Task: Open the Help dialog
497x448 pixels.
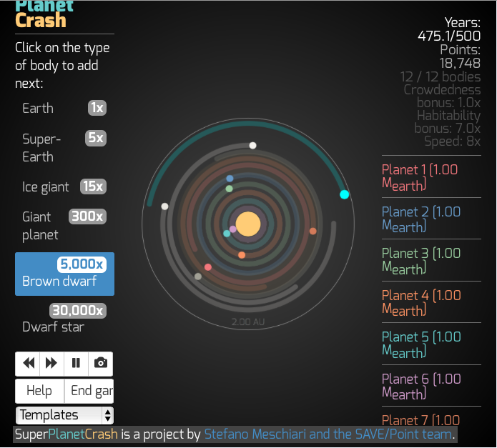Action: [x=39, y=391]
